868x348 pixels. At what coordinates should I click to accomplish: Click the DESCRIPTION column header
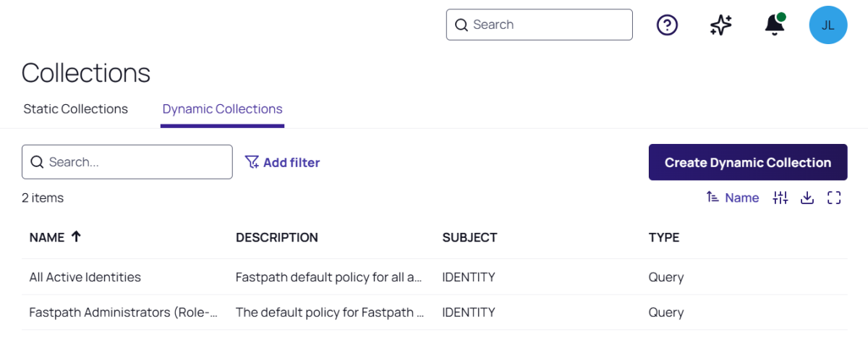coord(276,237)
